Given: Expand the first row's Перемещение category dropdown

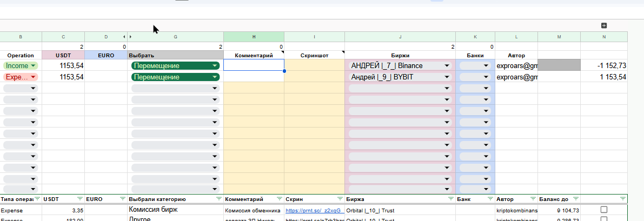Looking at the screenshot, I should tap(215, 65).
